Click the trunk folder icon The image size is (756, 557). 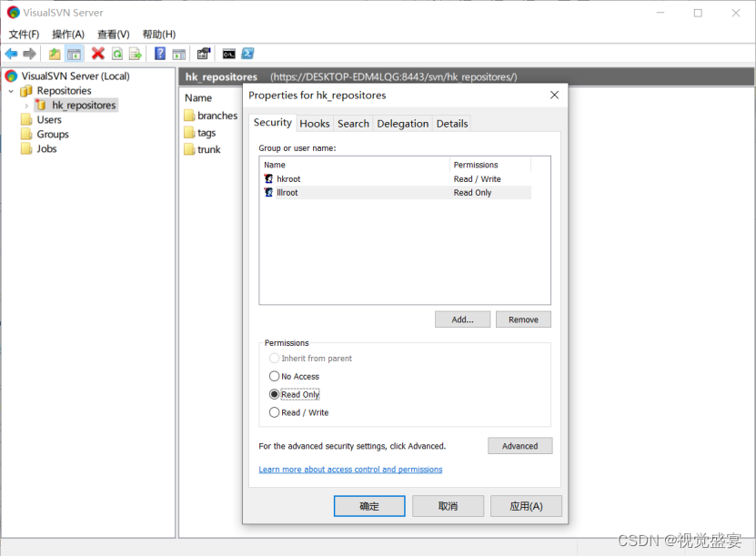pos(189,149)
